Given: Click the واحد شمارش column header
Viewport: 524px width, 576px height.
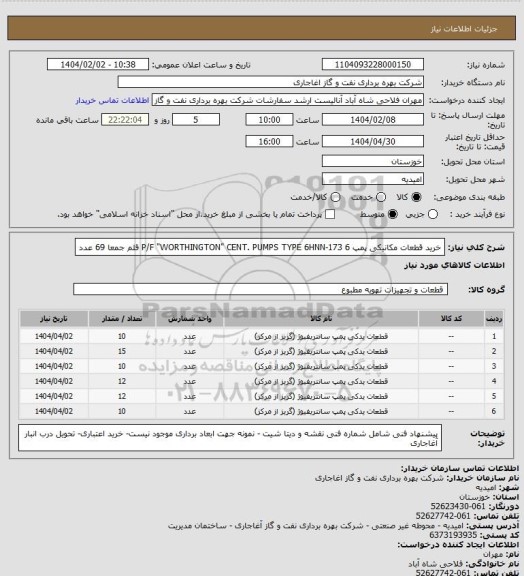Looking at the screenshot, I should point(190,318).
